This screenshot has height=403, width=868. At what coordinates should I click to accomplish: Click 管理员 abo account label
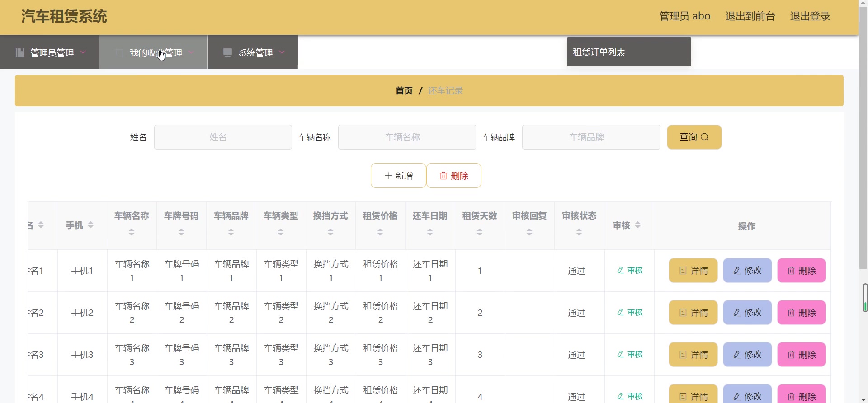click(684, 16)
